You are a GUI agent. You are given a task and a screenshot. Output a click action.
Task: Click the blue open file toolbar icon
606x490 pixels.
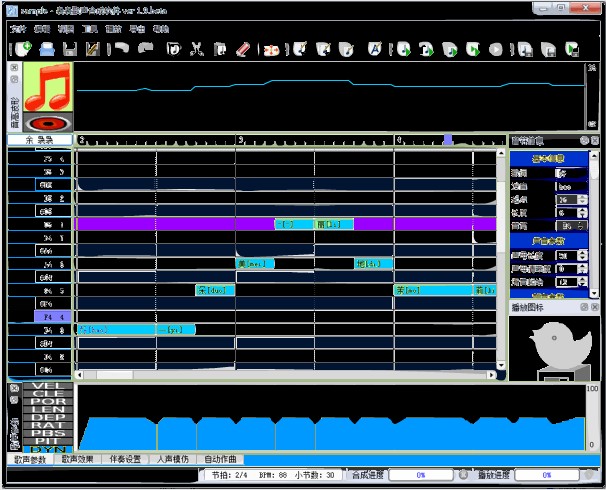click(x=47, y=49)
